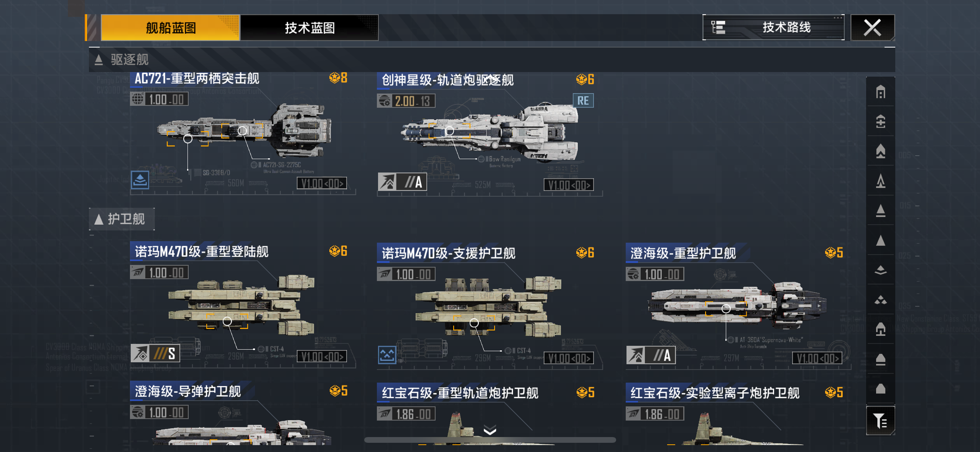The height and width of the screenshot is (452, 980).
Task: Select the 红宝石级-重型轨道炮护卫舰 blueprint card
Action: 489,413
